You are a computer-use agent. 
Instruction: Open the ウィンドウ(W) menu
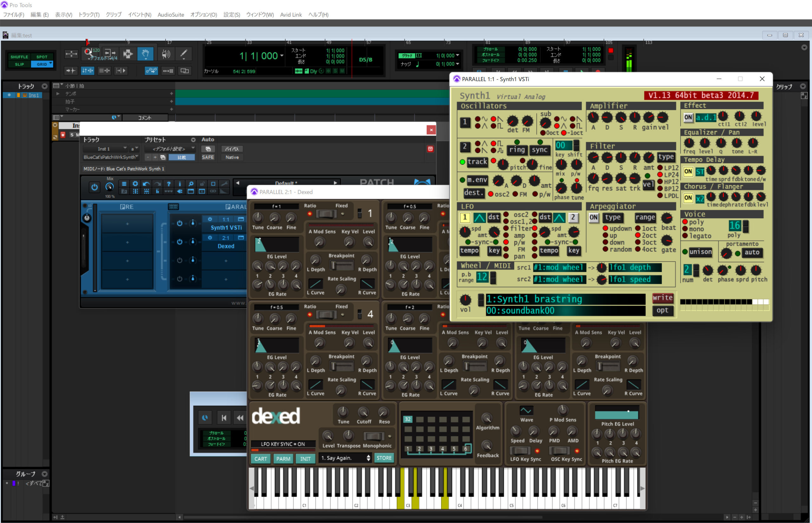260,15
